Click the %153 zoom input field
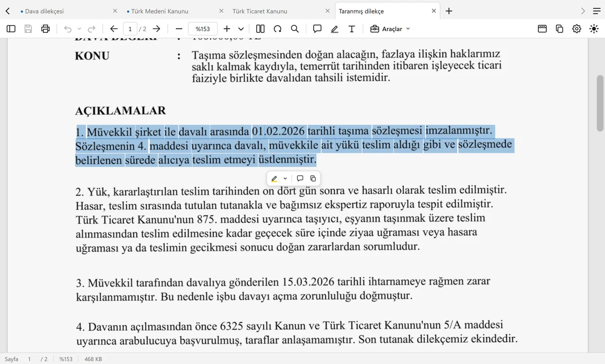 click(x=203, y=29)
